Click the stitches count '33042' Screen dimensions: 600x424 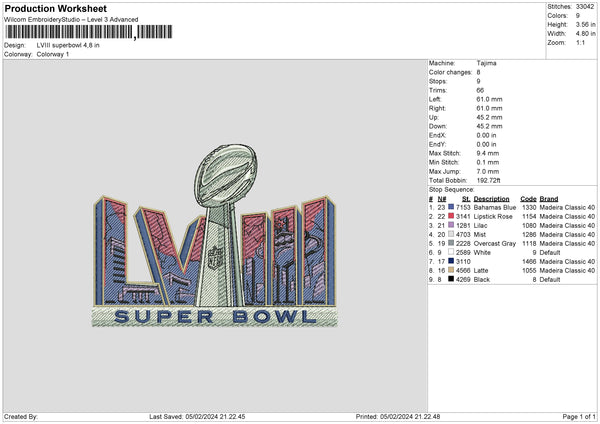[585, 7]
